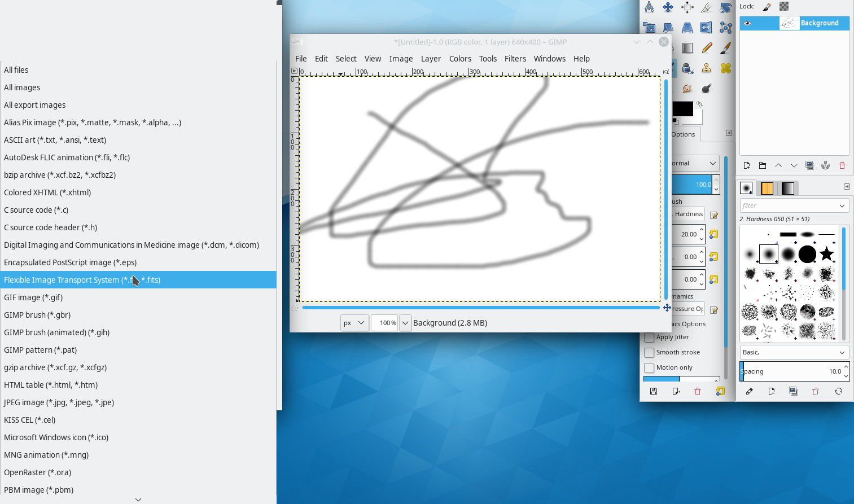Raise the layer with up arrow
The height and width of the screenshot is (504, 854).
coord(778,165)
